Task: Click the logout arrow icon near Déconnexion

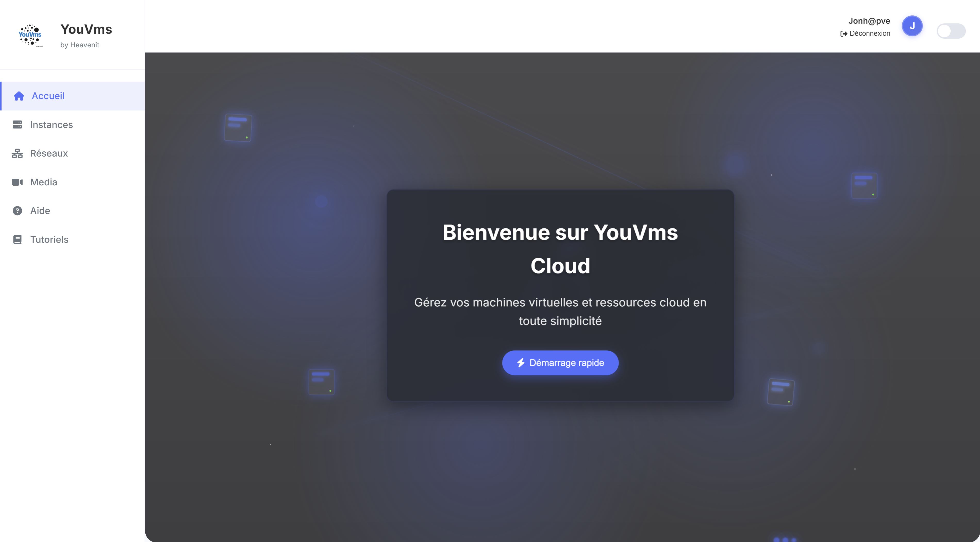Action: point(843,33)
